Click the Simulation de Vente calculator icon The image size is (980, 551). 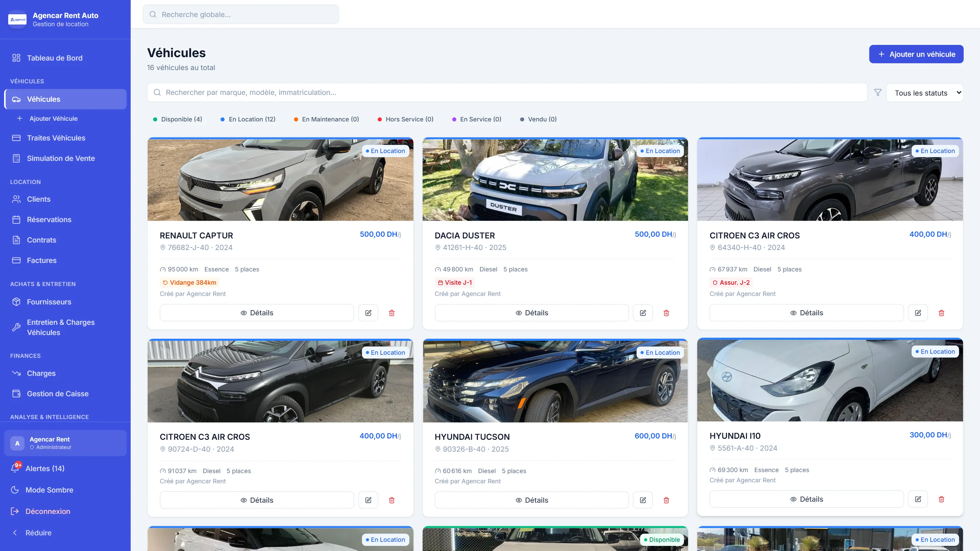(16, 158)
